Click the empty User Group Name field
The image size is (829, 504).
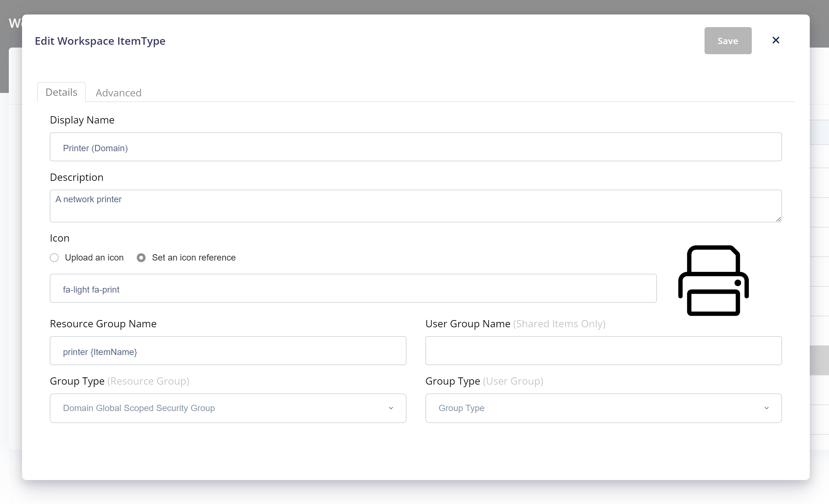coord(603,351)
